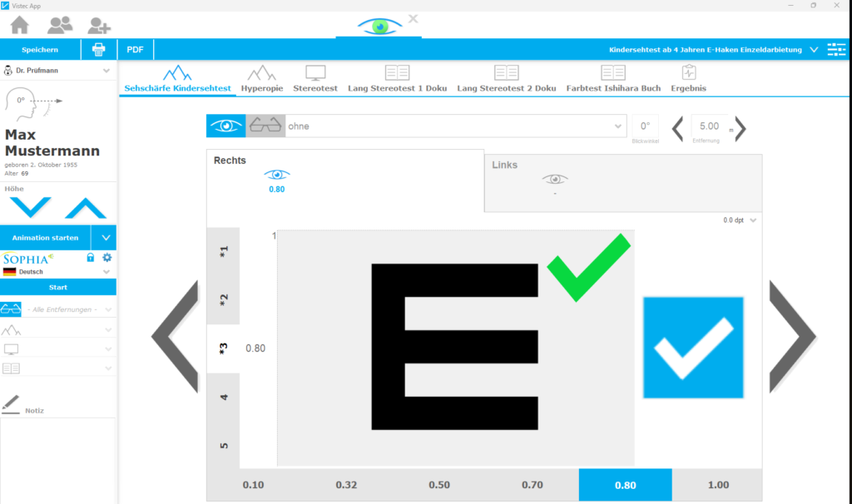Open the ohne correction combo box
852x504 pixels.
(x=456, y=126)
